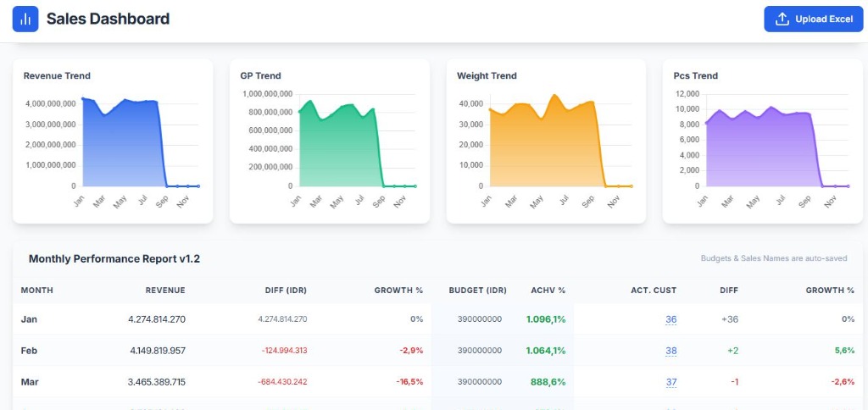The image size is (868, 410).
Task: Click the Sales Dashboard title text
Action: click(108, 19)
